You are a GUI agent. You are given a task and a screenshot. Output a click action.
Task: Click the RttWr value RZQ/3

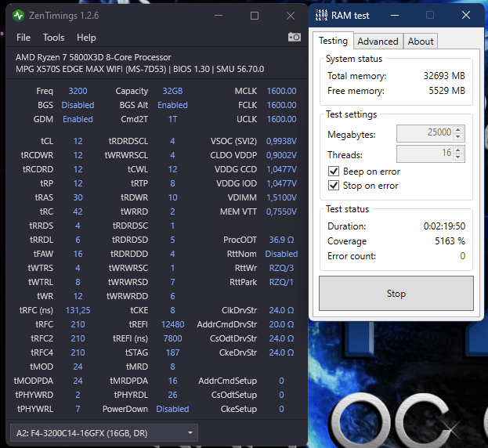pyautogui.click(x=281, y=268)
